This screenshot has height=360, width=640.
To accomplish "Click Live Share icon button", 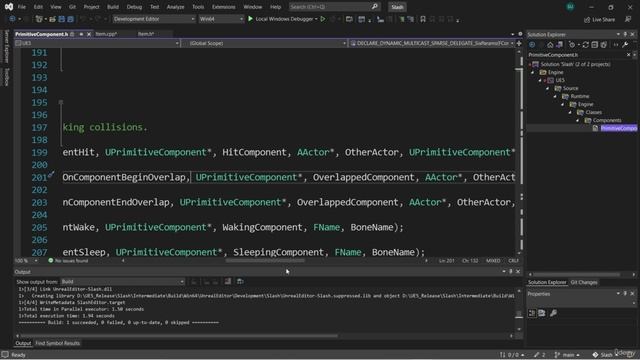I will click(x=599, y=19).
